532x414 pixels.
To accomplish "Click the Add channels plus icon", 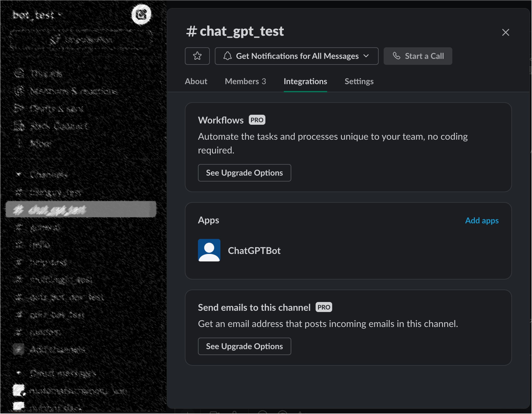I will pos(19,349).
